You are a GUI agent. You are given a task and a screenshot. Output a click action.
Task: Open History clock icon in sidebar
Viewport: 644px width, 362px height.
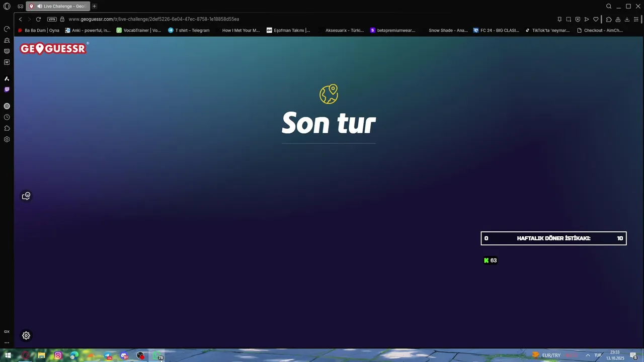(7, 117)
